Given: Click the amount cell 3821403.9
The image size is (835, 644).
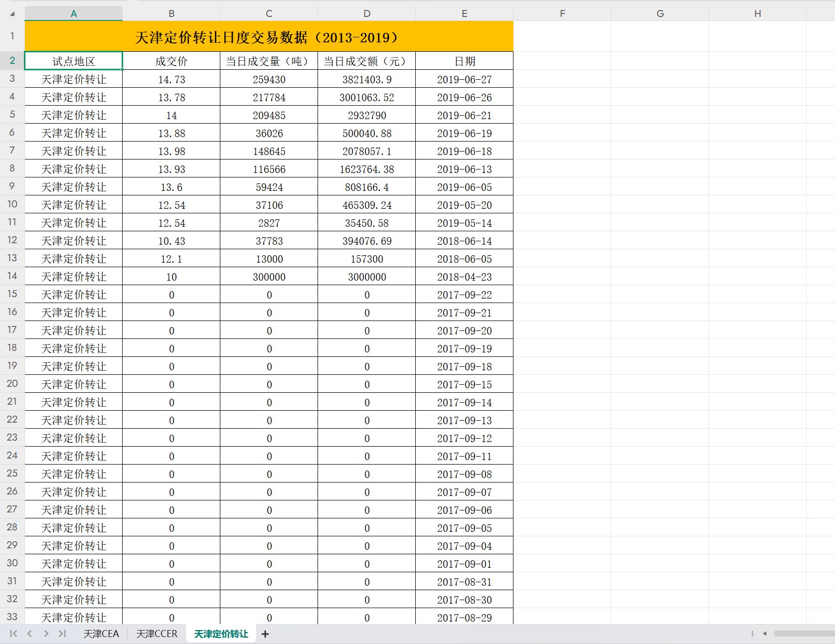Looking at the screenshot, I should (367, 79).
